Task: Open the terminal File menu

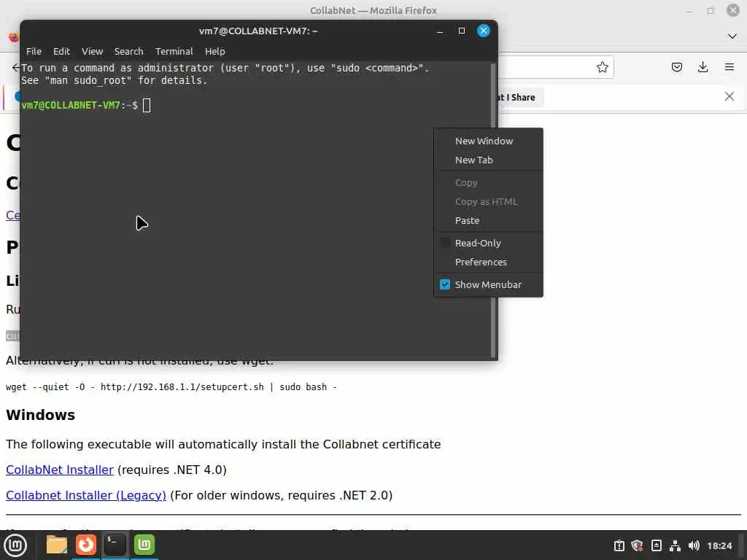Action: [34, 52]
